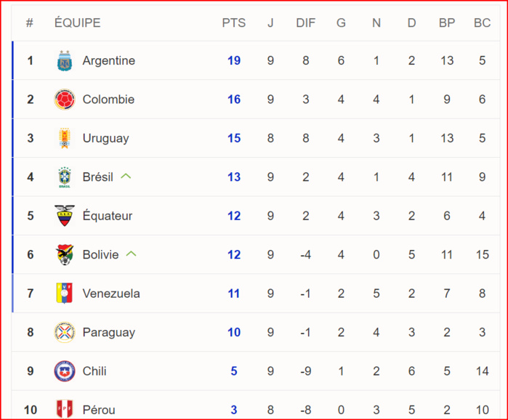Select the Uruguay team crest
The image size is (508, 420).
(65, 138)
